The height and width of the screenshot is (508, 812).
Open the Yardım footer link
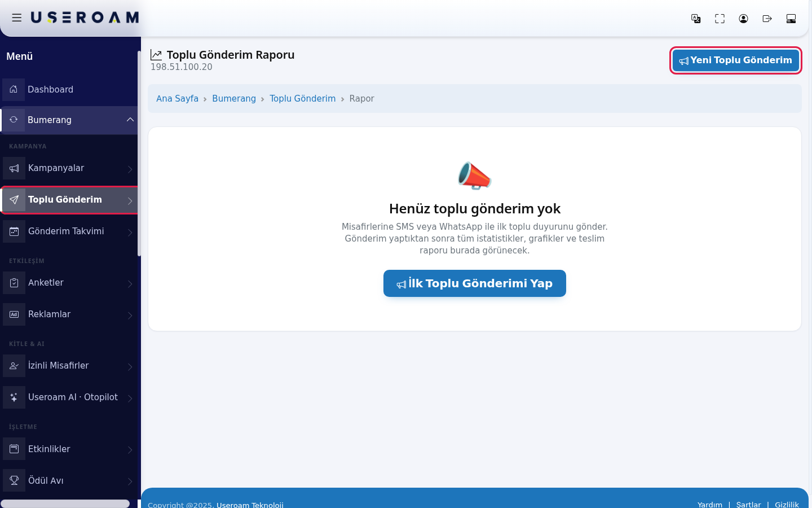pos(710,505)
